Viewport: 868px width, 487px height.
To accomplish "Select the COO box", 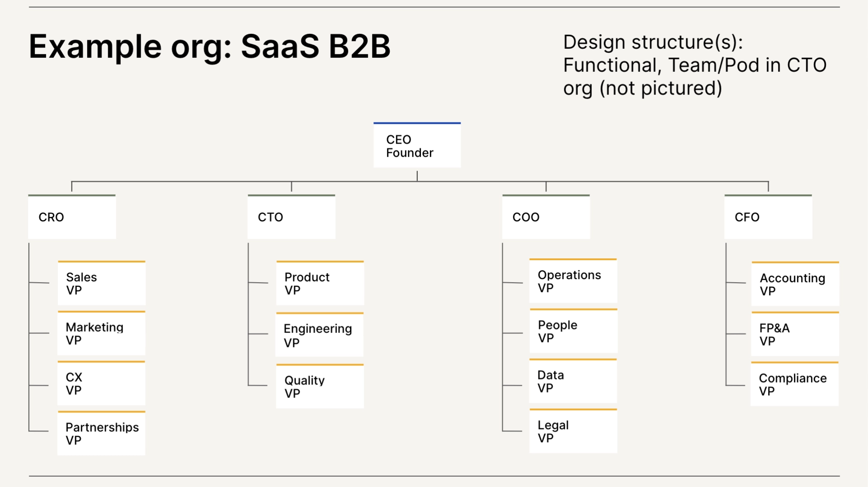I will pyautogui.click(x=545, y=217).
